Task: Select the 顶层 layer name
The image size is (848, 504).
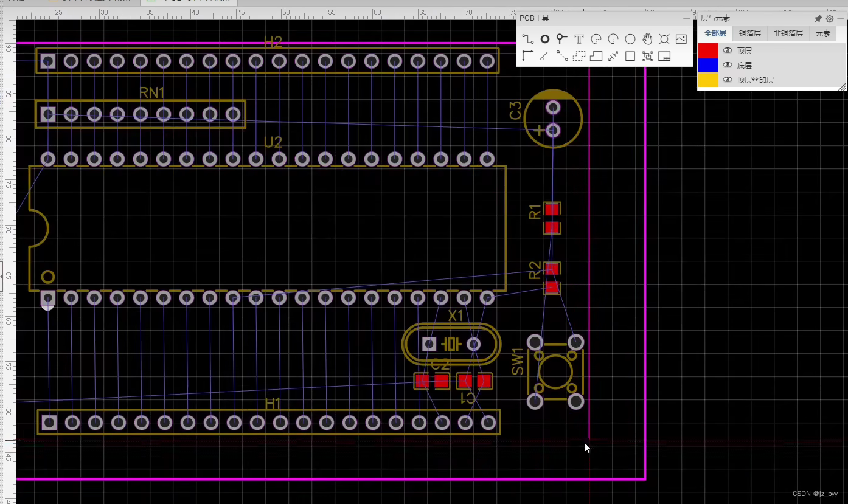Action: pos(745,51)
